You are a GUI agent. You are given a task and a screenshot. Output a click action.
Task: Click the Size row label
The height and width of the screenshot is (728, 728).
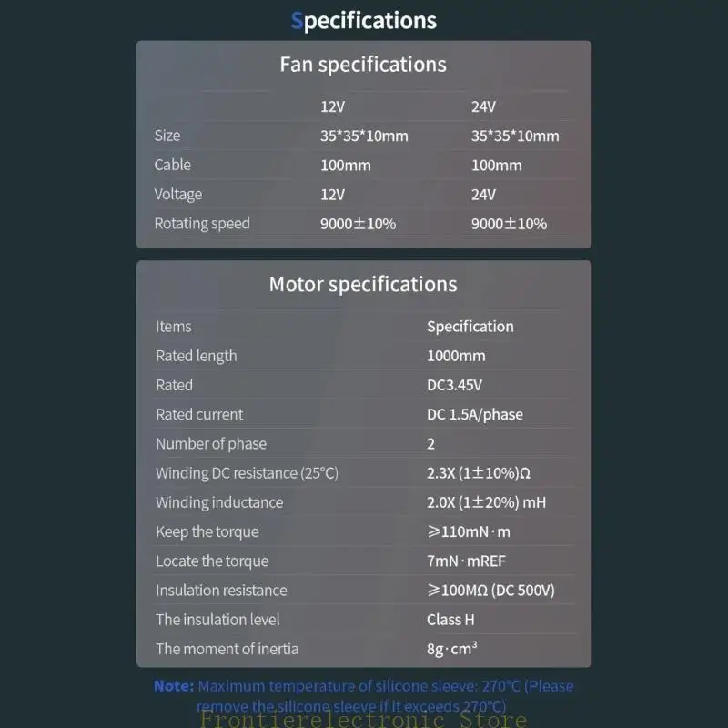pos(167,136)
